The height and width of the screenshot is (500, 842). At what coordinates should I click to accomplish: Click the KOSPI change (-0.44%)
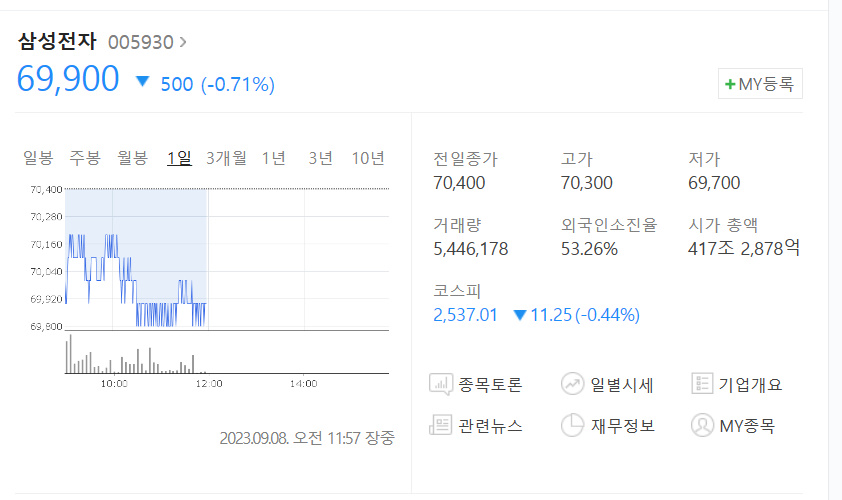[607, 315]
